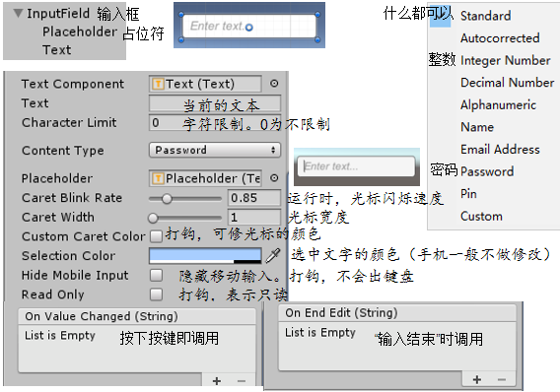The width and height of the screenshot is (560, 392).
Task: Click the On Value Changed (String) header
Action: pyautogui.click(x=137, y=316)
